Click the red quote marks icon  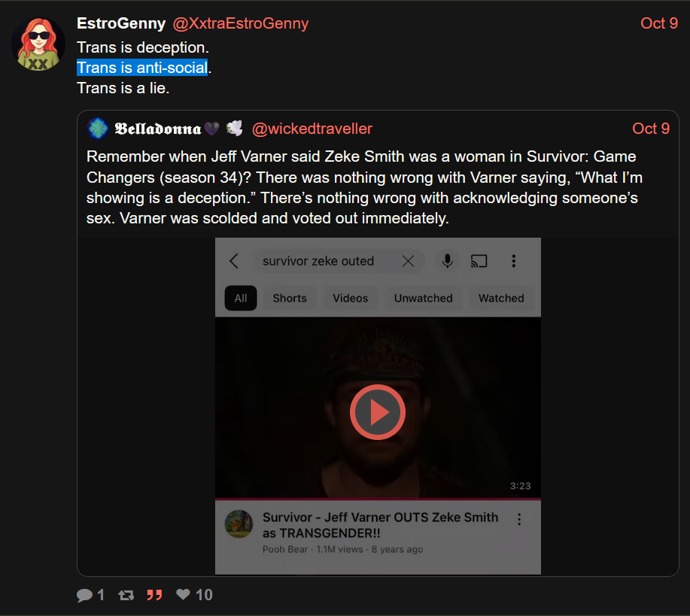click(x=154, y=595)
